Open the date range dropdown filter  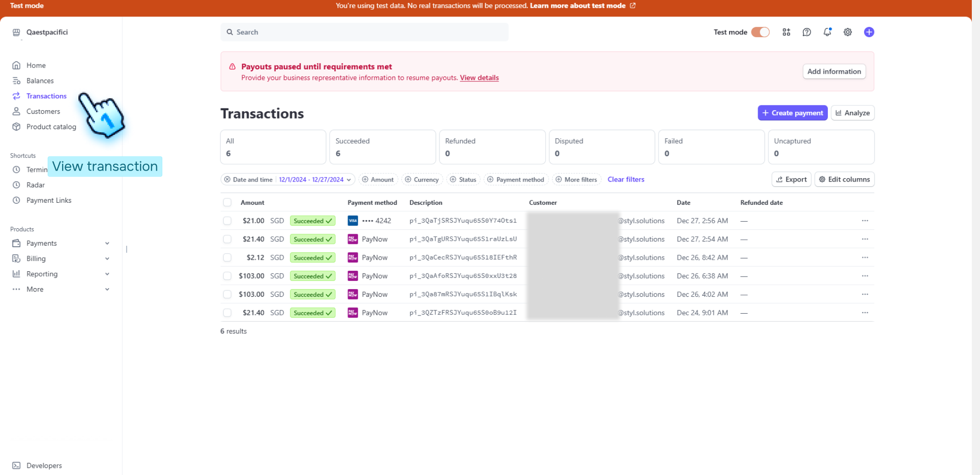tap(315, 179)
